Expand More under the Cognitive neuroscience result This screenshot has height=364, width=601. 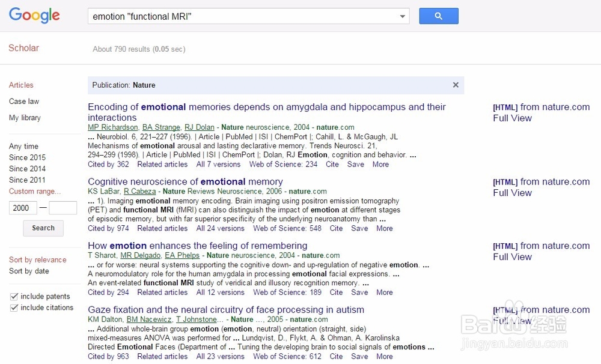(x=385, y=228)
